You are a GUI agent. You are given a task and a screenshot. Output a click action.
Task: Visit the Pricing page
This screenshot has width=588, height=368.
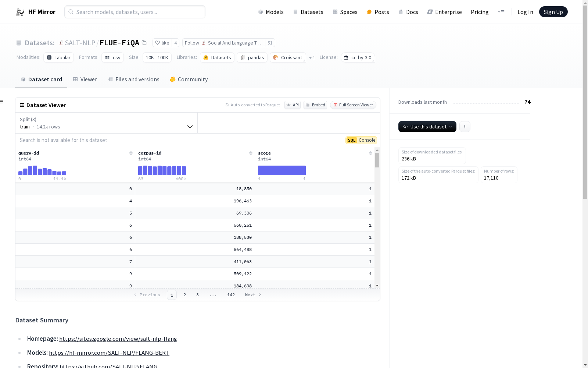480,12
